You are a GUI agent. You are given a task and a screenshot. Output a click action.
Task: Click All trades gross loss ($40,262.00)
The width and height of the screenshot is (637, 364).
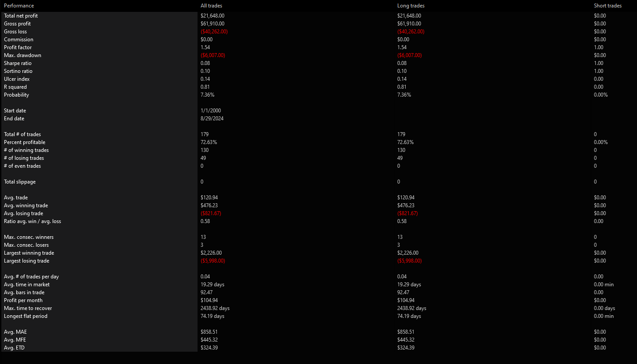214,32
